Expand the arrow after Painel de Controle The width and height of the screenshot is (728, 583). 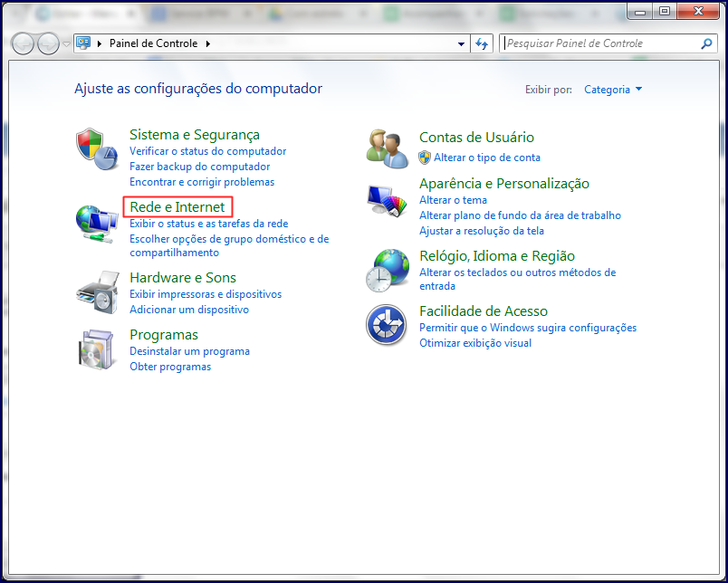click(208, 43)
